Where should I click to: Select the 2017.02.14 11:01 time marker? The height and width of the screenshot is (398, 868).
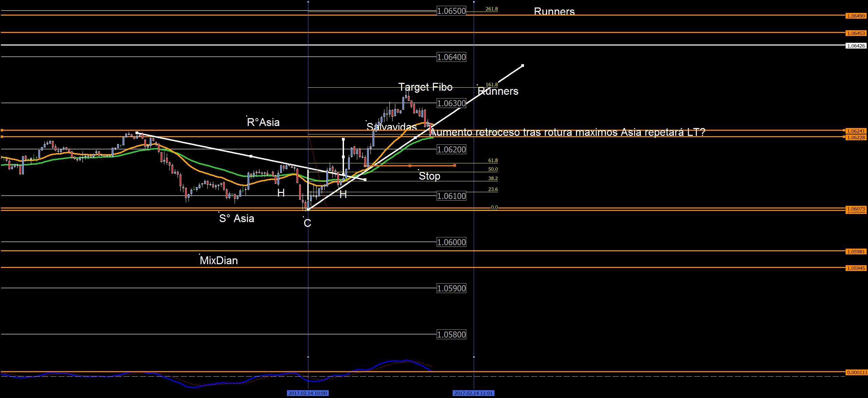pyautogui.click(x=473, y=393)
